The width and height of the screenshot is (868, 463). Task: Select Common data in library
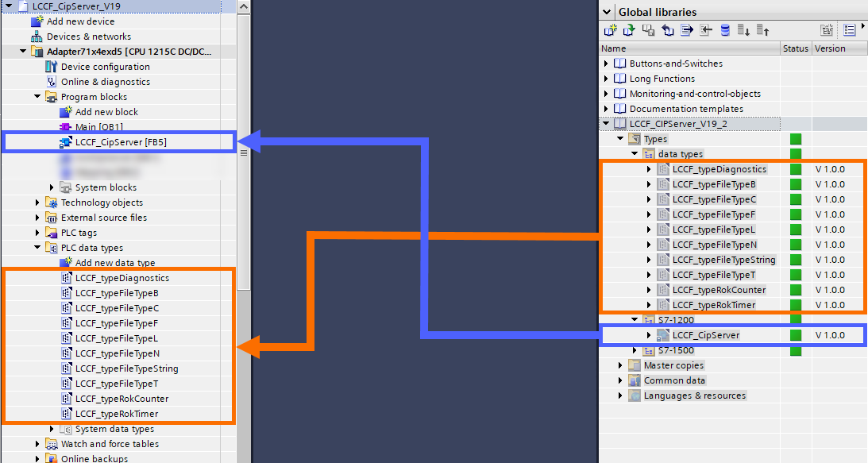point(674,380)
